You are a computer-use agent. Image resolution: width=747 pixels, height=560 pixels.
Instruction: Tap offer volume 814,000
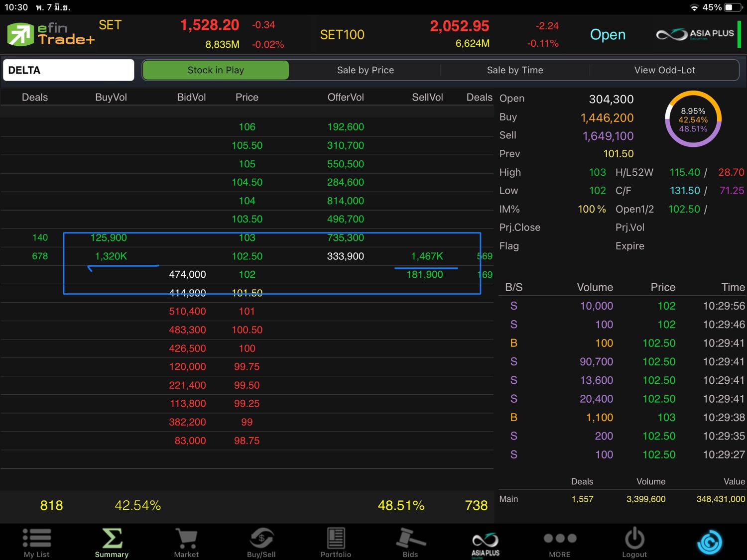346,201
